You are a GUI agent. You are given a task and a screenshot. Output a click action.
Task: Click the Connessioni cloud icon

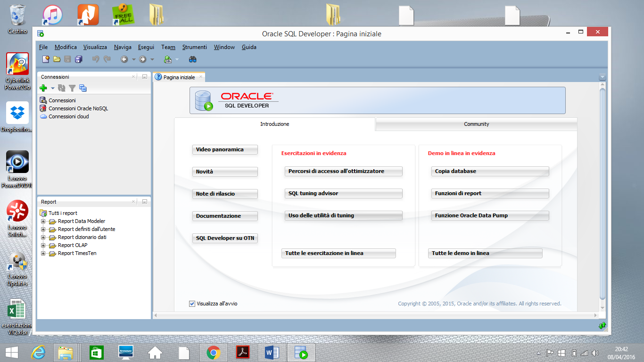click(x=43, y=116)
